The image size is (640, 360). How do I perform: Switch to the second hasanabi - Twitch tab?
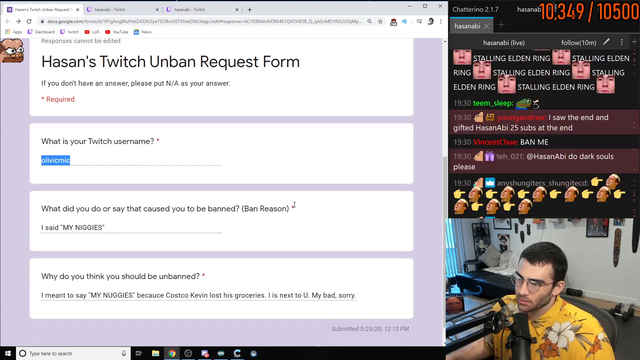point(122,9)
